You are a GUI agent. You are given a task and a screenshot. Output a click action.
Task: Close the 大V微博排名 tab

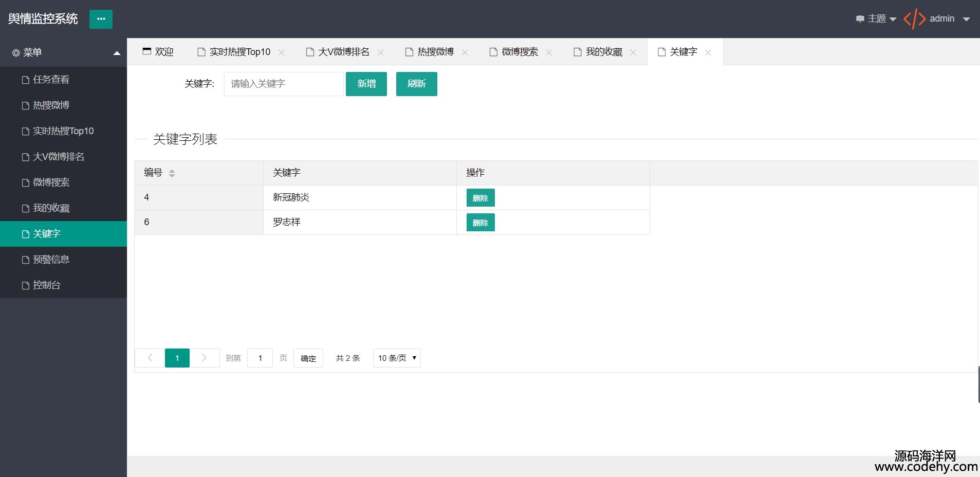coord(381,52)
